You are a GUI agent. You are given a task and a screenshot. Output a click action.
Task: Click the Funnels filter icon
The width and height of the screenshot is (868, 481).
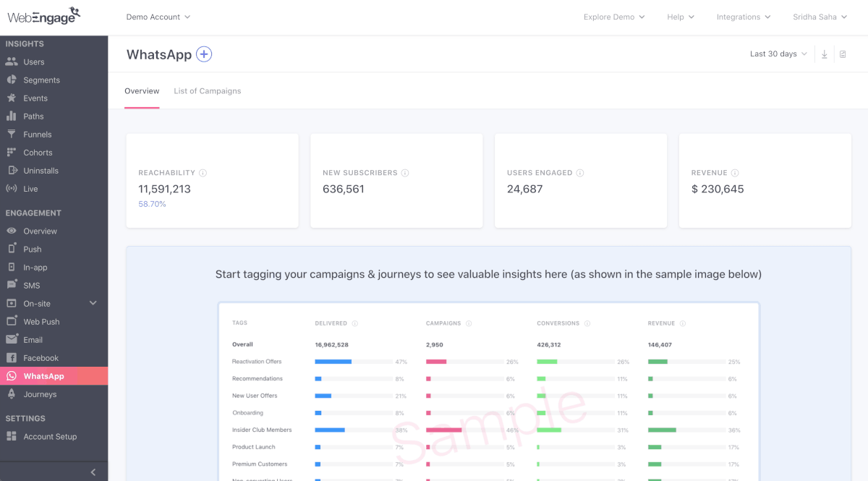pyautogui.click(x=12, y=135)
